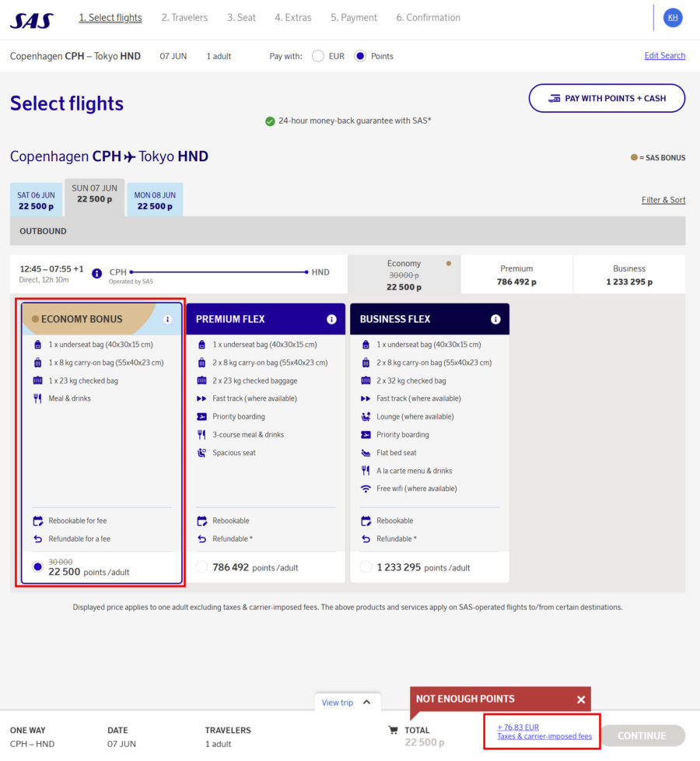Click Business Flex a la carte menu icon
The height and width of the screenshot is (761, 700).
click(366, 471)
